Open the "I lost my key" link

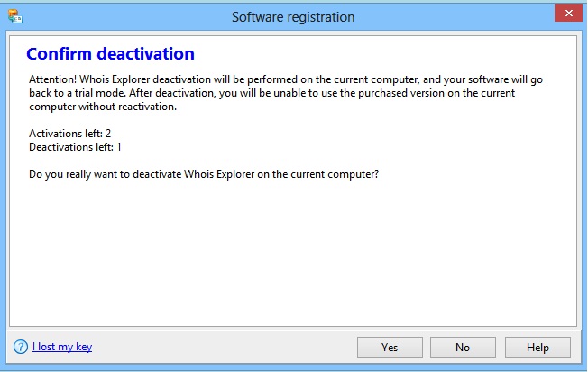[x=62, y=347]
